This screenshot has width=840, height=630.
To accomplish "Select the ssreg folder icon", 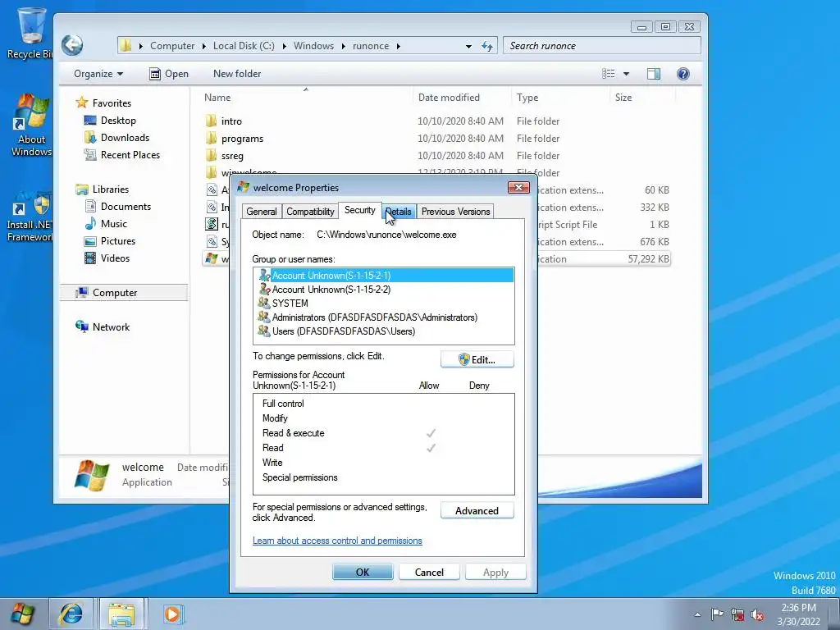I will [211, 155].
